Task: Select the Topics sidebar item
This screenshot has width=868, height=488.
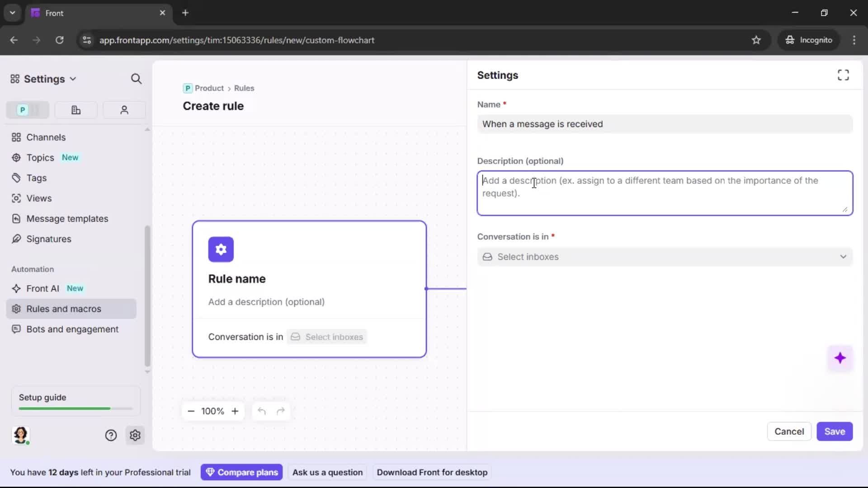Action: [x=40, y=158]
